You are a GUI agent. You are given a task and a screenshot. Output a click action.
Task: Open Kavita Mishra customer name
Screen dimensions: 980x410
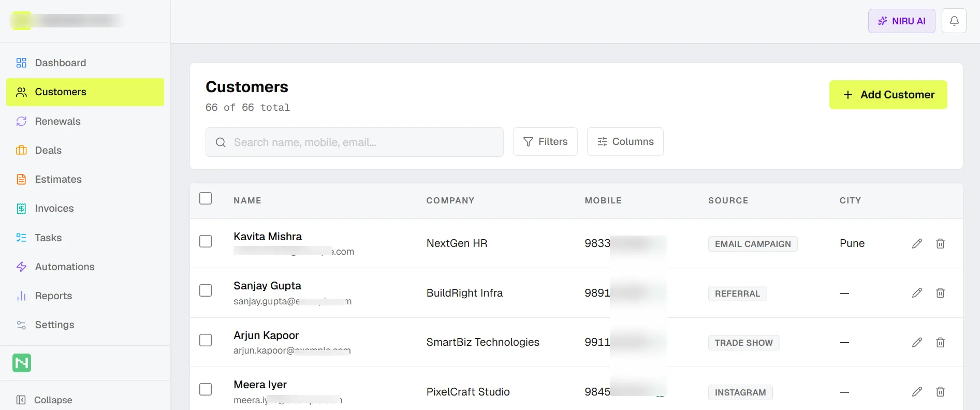pos(268,237)
